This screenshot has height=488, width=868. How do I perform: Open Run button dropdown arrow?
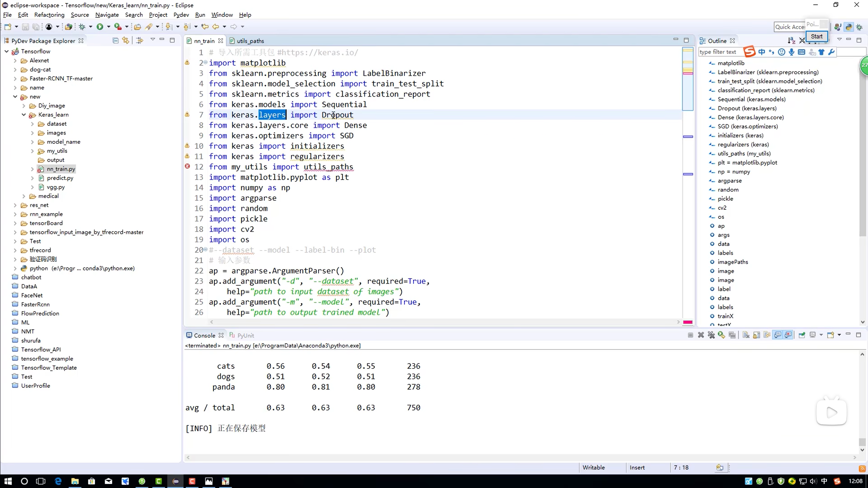click(x=108, y=26)
